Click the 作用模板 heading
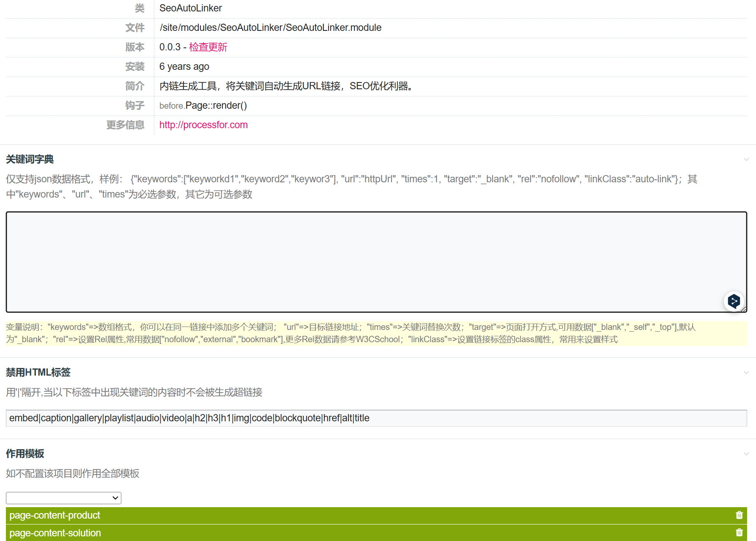 25,454
